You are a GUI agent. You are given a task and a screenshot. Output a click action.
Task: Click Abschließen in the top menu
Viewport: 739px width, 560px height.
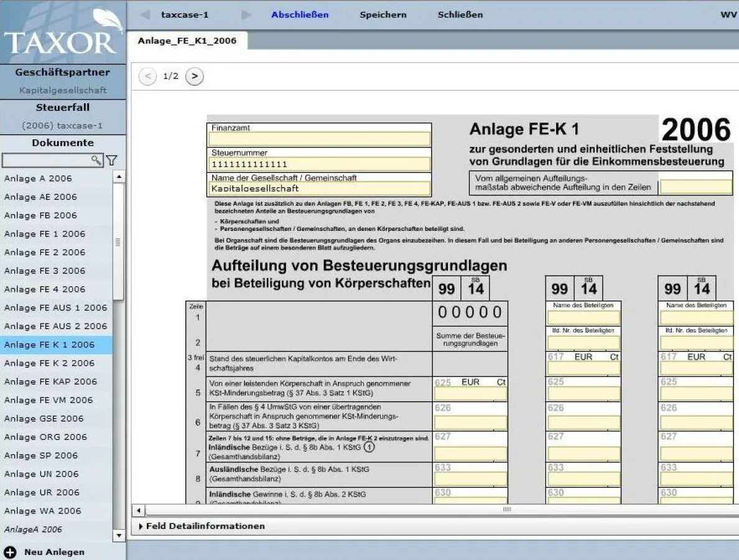300,14
